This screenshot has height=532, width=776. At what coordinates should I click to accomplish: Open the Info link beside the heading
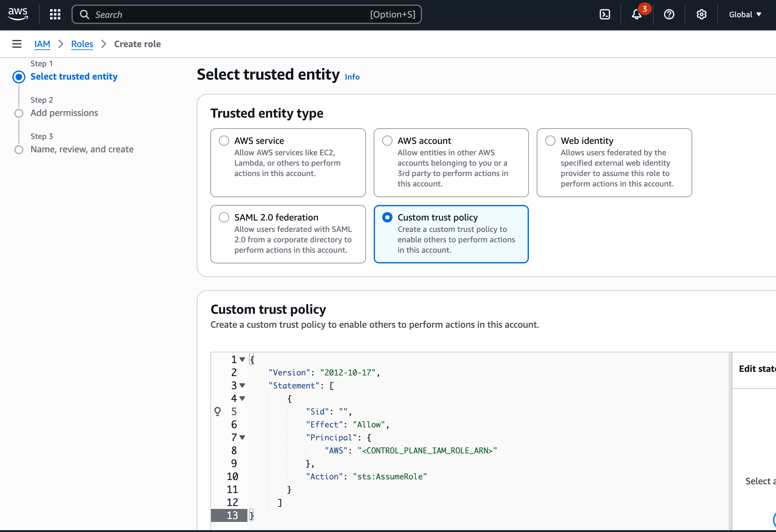[x=352, y=77]
